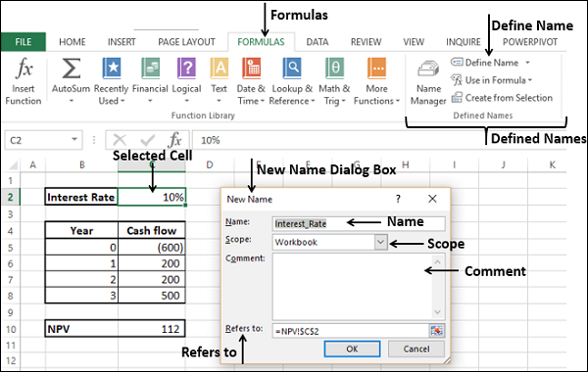Click the Insert Function fx icon
Viewport: 588px width, 372px height.
[24, 69]
